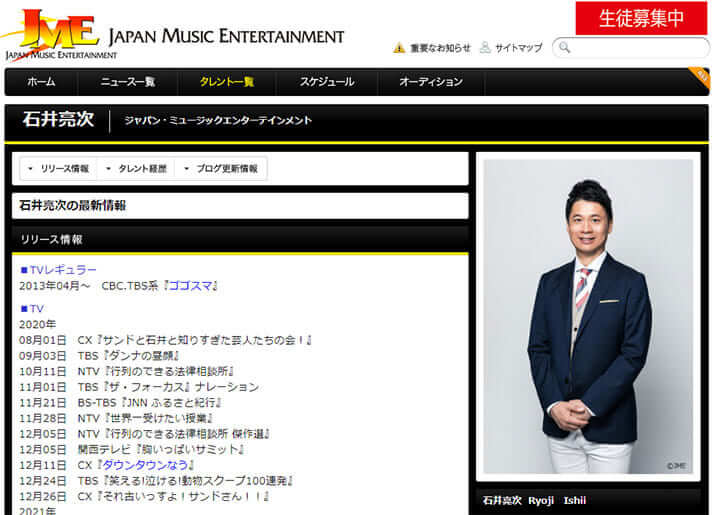
Task: Open the サイトマップ link
Action: point(519,48)
